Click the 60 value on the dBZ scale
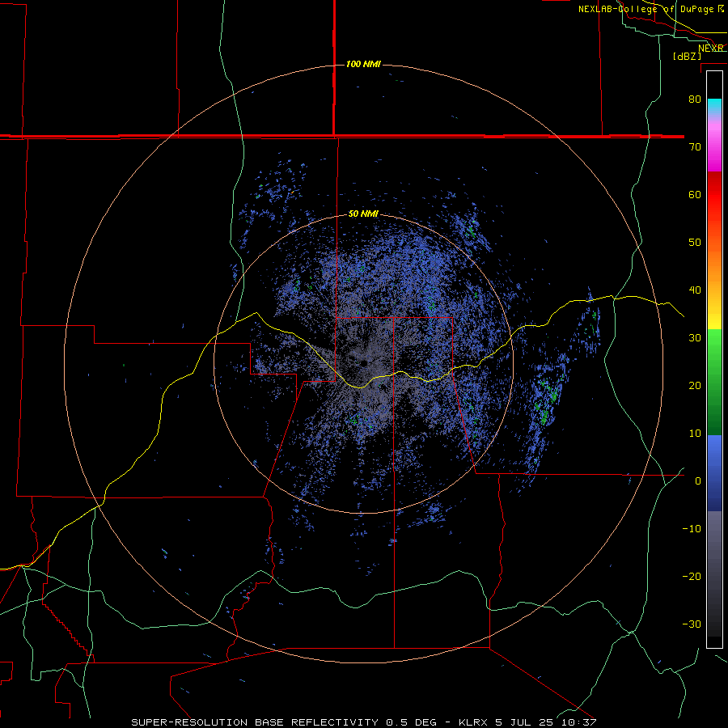728x728 pixels. pos(695,194)
